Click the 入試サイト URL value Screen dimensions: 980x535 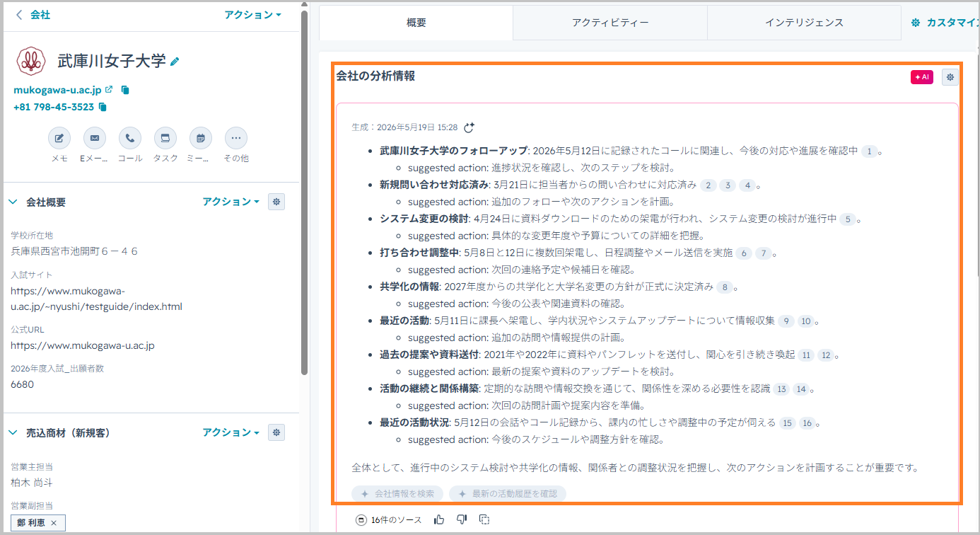pos(96,299)
